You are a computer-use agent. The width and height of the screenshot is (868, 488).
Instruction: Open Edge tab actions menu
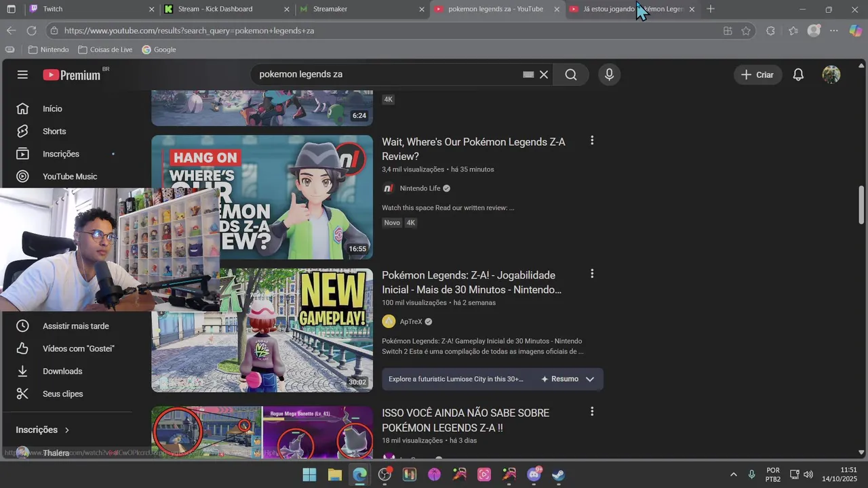click(x=11, y=9)
